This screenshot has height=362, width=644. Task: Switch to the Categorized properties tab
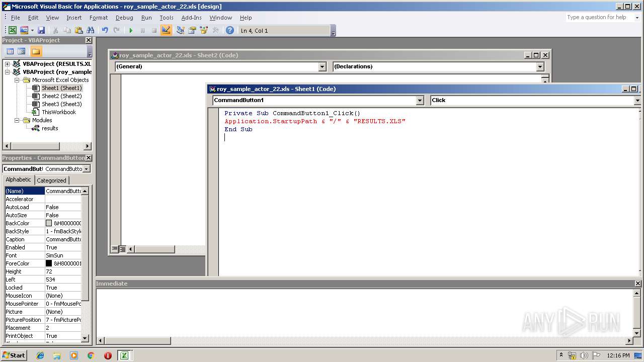(x=51, y=180)
